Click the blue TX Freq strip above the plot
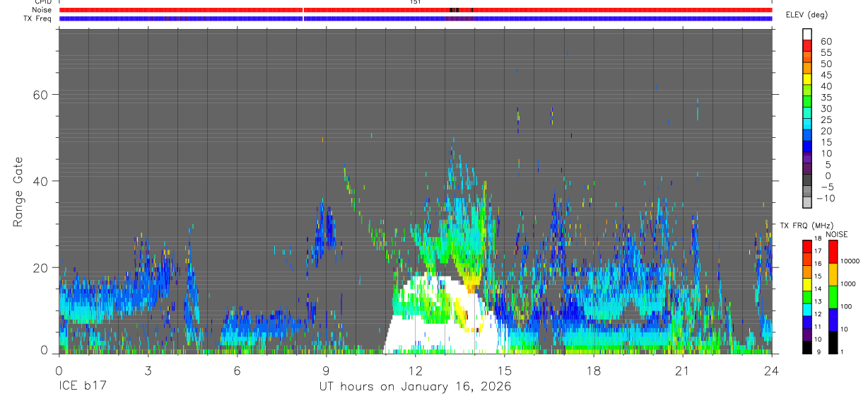 click(x=415, y=18)
